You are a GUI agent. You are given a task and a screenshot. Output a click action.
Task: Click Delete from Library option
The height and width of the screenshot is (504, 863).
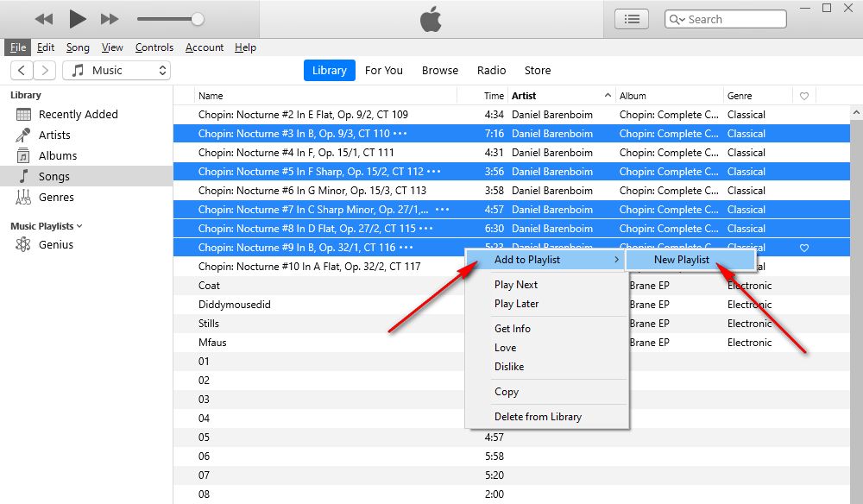coord(538,417)
